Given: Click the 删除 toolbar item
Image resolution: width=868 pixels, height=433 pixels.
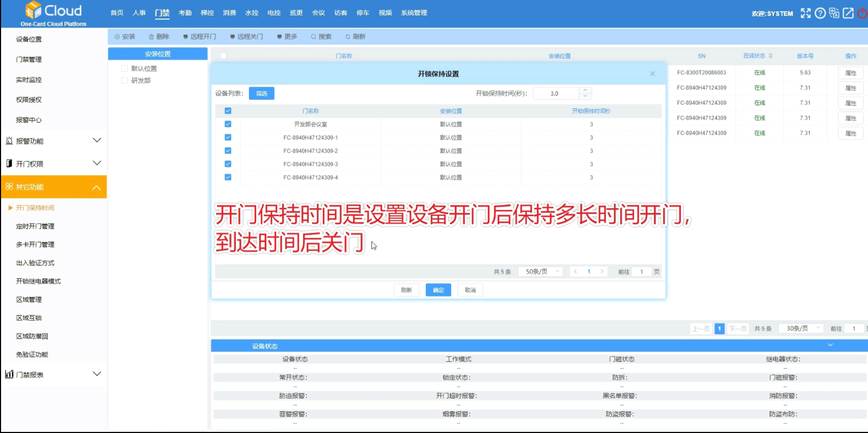Looking at the screenshot, I should pos(159,36).
